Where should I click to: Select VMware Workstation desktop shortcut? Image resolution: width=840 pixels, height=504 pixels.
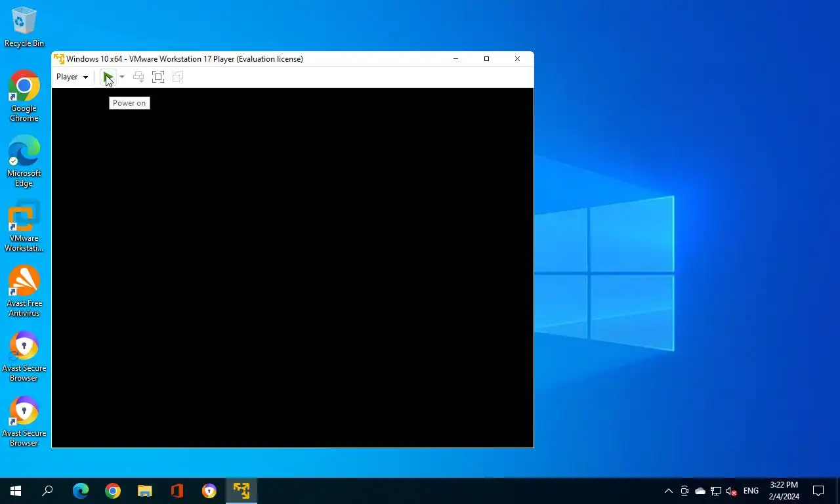coord(24,226)
